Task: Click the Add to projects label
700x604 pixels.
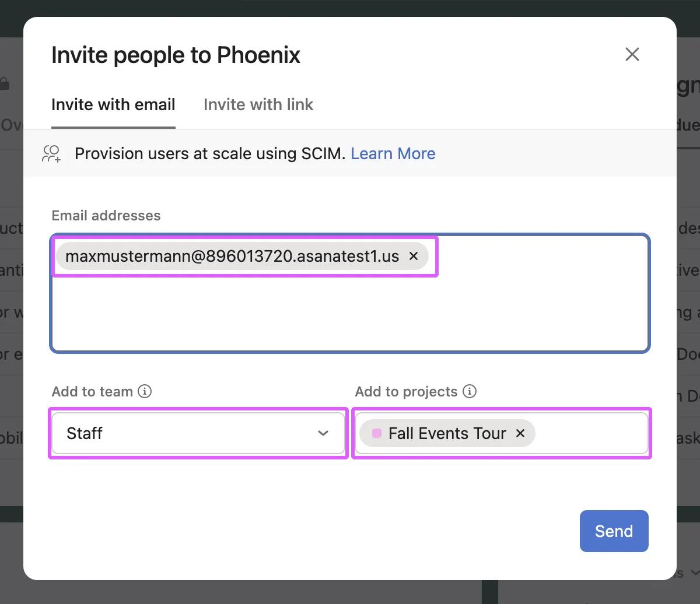Action: pyautogui.click(x=406, y=391)
